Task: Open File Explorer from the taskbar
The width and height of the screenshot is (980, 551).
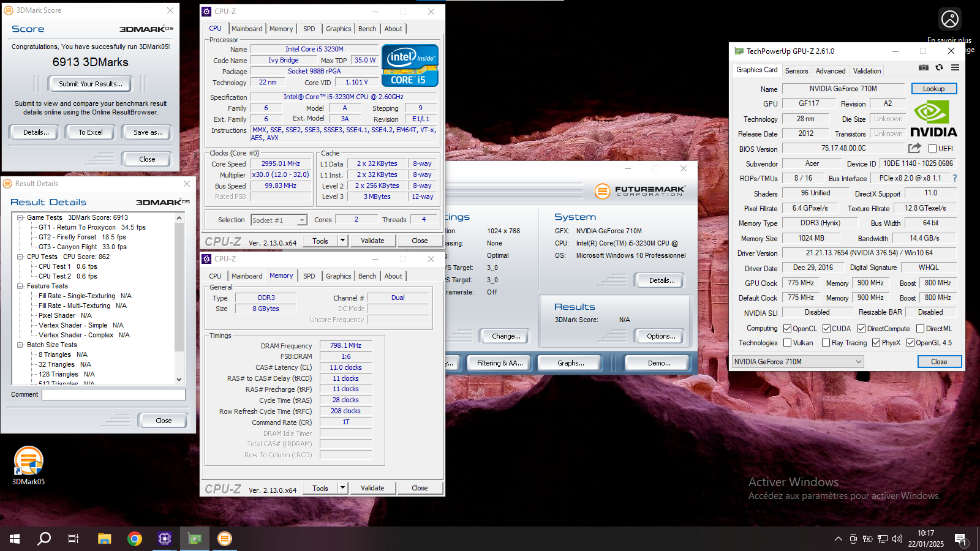Action: coord(105,539)
